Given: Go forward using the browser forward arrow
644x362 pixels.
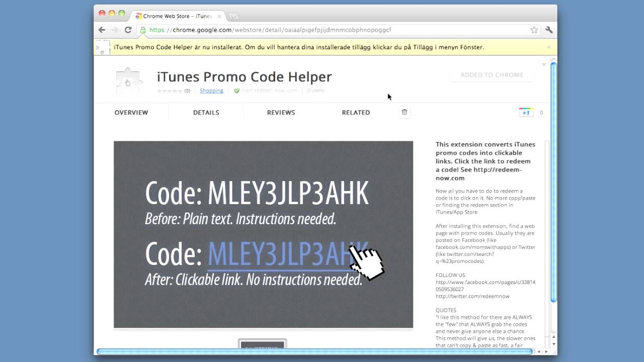Looking at the screenshot, I should [x=115, y=30].
